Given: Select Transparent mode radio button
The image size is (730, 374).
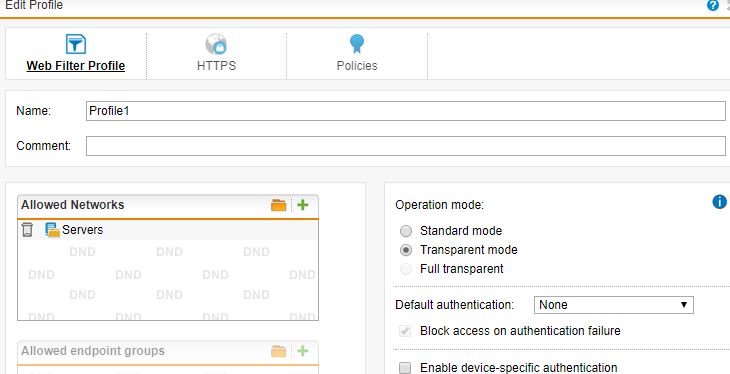Looking at the screenshot, I should click(406, 250).
